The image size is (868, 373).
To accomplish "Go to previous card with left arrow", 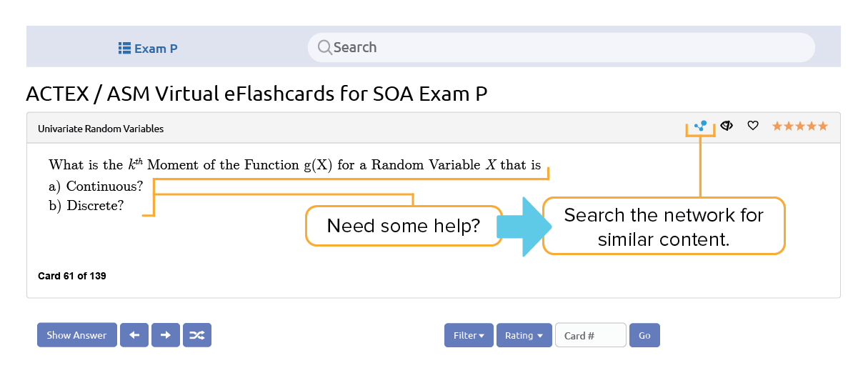I will (x=134, y=335).
